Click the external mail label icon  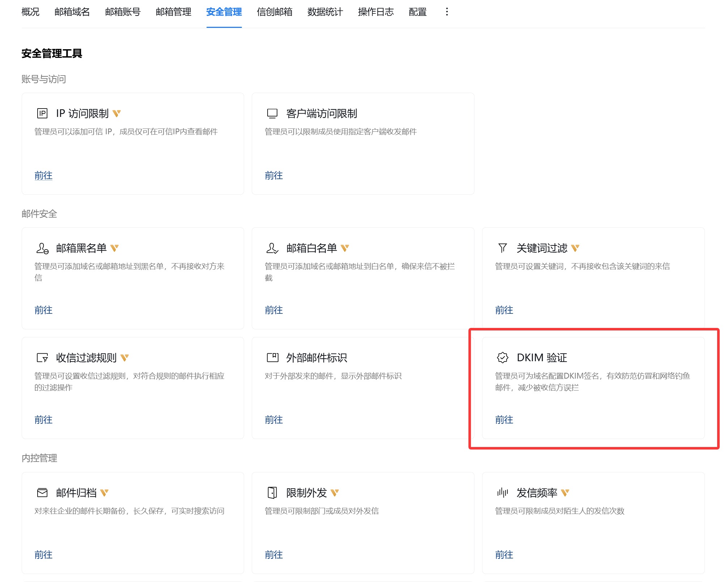[272, 358]
